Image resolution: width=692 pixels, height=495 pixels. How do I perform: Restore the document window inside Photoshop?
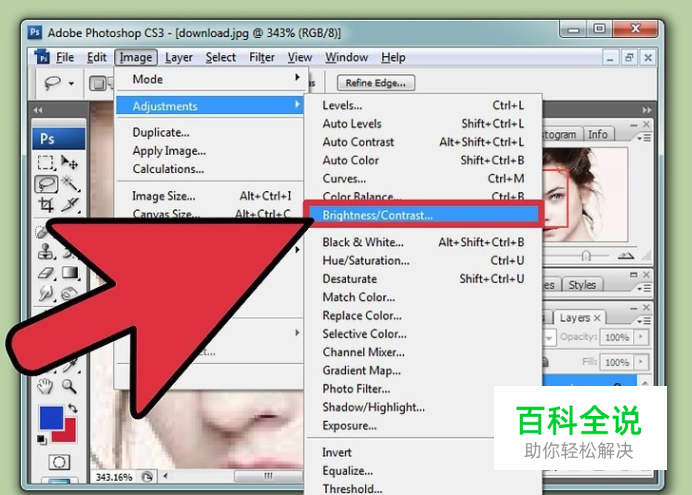[x=629, y=57]
